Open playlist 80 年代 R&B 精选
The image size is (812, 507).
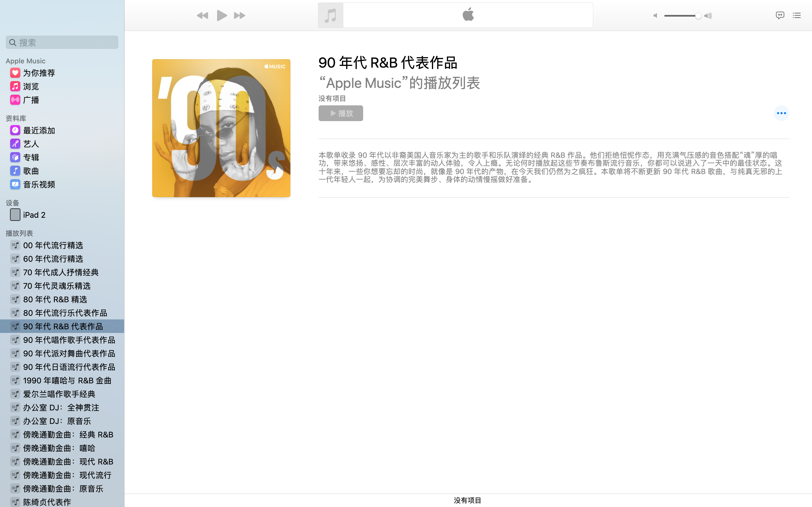pos(55,299)
